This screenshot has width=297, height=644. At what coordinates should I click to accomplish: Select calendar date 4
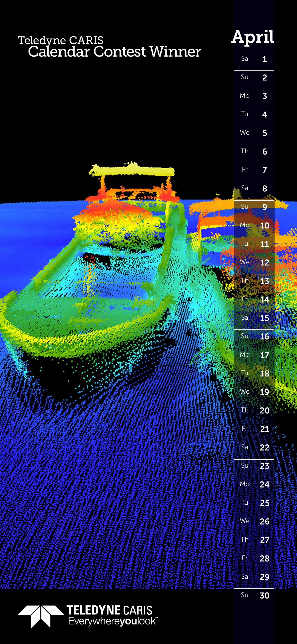265,114
